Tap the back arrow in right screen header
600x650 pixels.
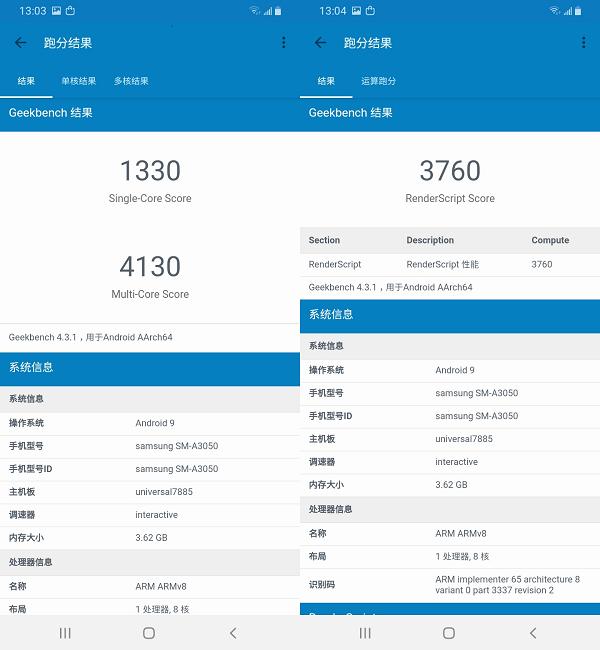pos(321,42)
